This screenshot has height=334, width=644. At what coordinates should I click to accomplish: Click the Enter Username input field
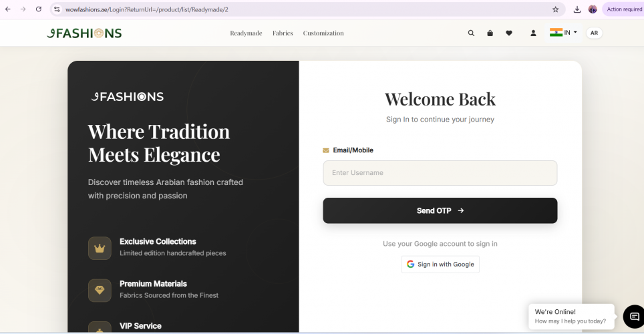(440, 173)
